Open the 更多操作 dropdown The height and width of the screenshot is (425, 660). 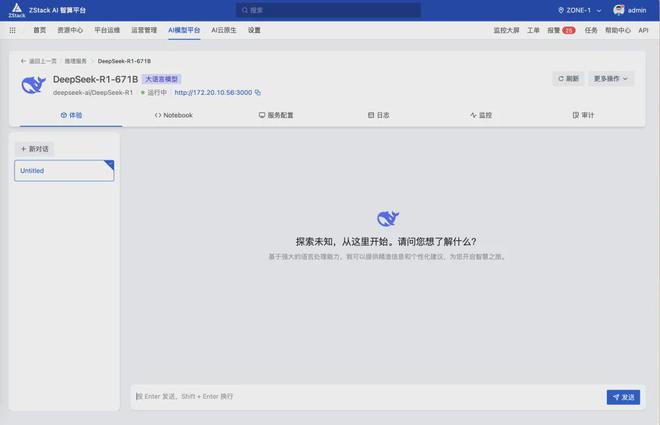click(x=612, y=78)
